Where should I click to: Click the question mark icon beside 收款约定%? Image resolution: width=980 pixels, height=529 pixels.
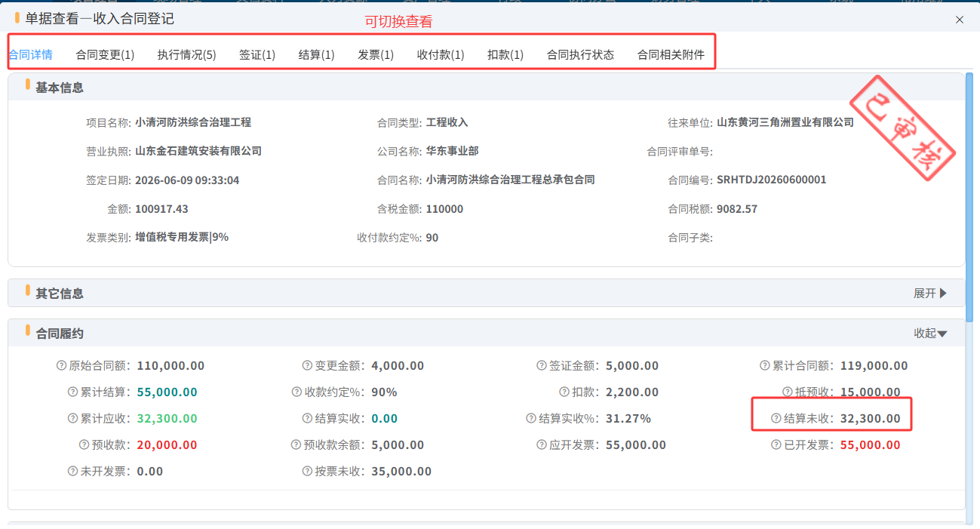pyautogui.click(x=296, y=392)
